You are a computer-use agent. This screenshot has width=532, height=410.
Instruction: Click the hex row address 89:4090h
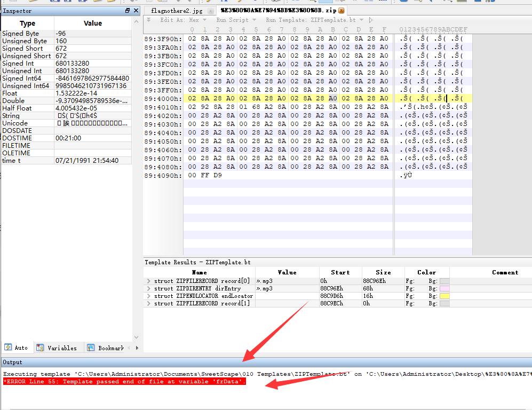pos(163,176)
